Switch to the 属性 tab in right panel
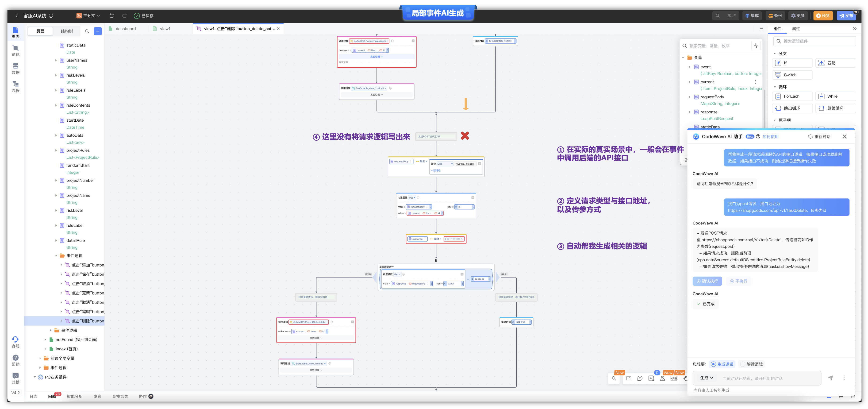The height and width of the screenshot is (409, 868). (x=795, y=29)
